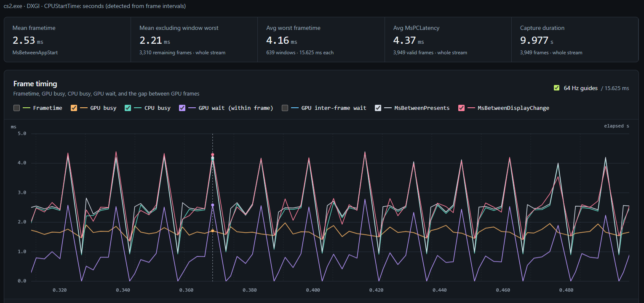Select the 2.53 ms mean frametime value
This screenshot has height=303, width=644.
(x=28, y=40)
